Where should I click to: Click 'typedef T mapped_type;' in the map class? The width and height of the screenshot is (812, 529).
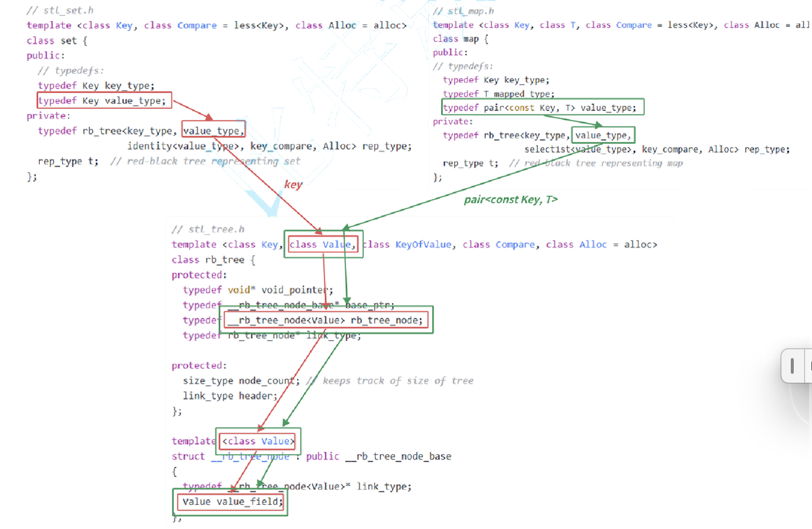pos(499,94)
